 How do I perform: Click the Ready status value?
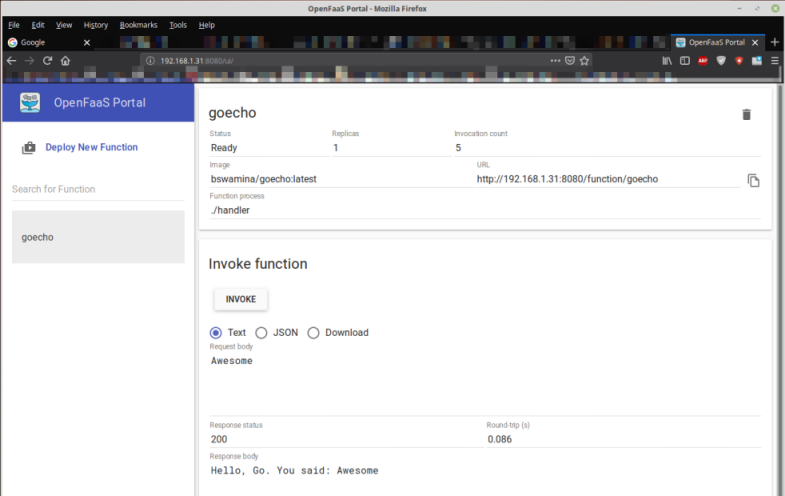click(x=224, y=148)
